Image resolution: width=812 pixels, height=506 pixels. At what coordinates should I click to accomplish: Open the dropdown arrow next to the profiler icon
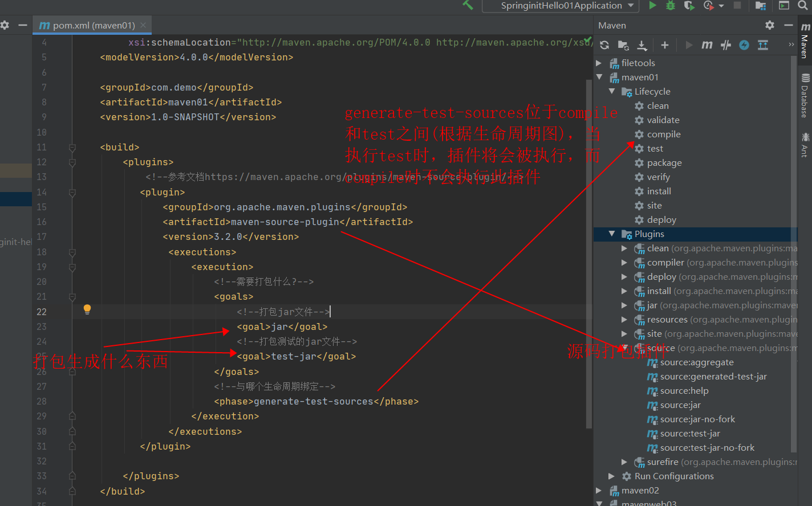pyautogui.click(x=721, y=6)
